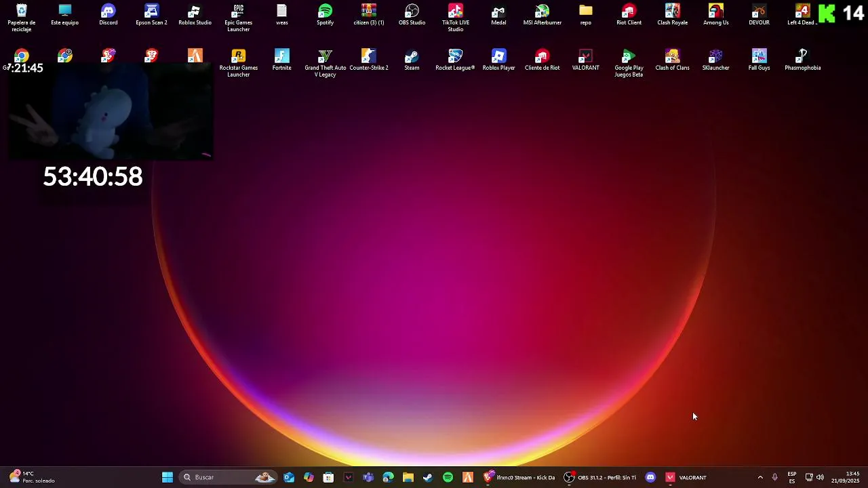Select the Among Us desktop shortcut
This screenshot has width=868, height=488.
tap(716, 15)
